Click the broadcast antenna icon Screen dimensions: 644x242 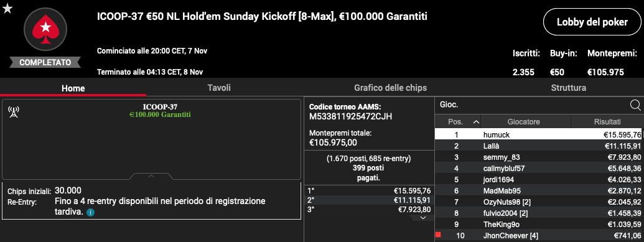[14, 112]
